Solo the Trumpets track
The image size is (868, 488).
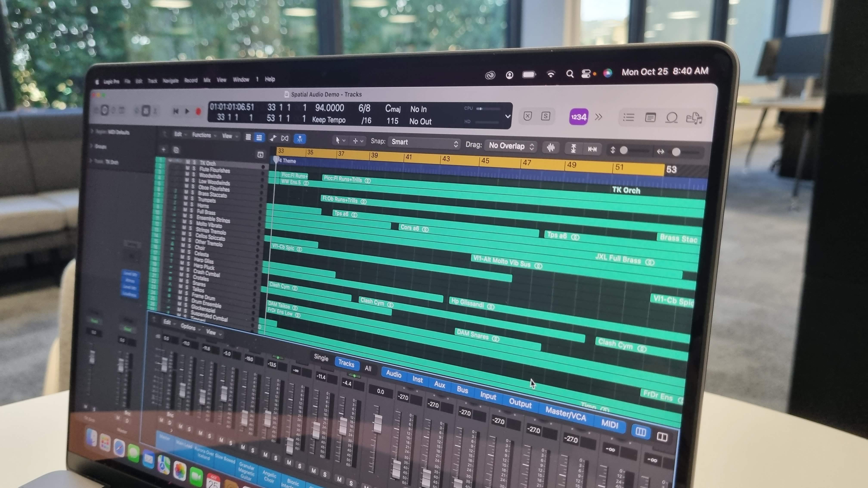(192, 198)
